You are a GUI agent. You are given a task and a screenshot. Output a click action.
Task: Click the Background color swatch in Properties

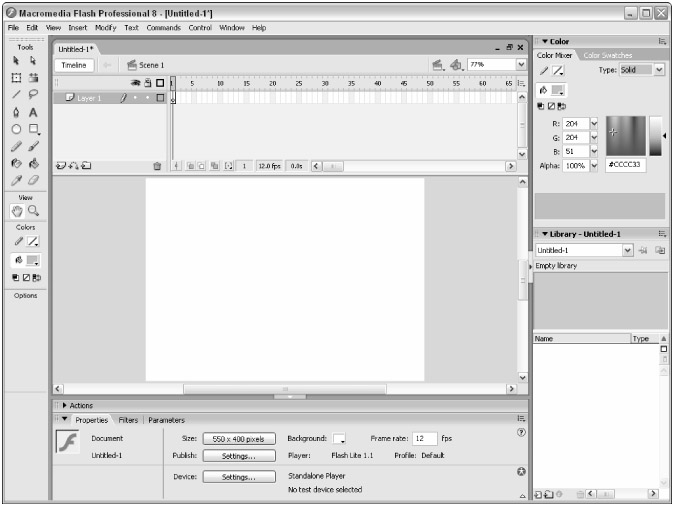[x=338, y=439]
